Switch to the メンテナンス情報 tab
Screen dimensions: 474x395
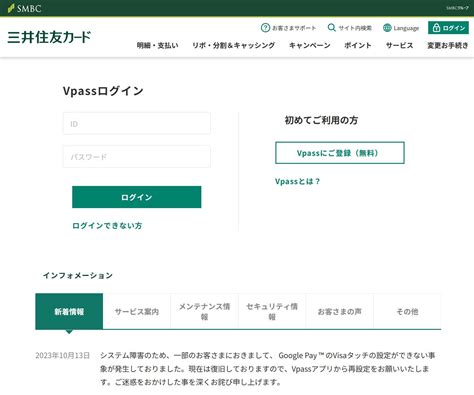tap(204, 311)
